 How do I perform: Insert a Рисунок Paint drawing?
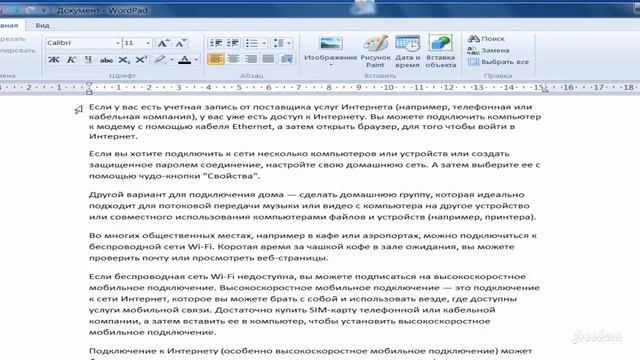[376, 51]
